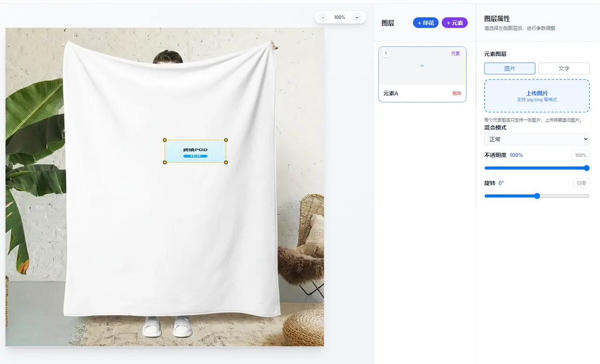Screen dimensions: 600x364
Task: Click the zoom out minus button
Action: click(x=323, y=17)
